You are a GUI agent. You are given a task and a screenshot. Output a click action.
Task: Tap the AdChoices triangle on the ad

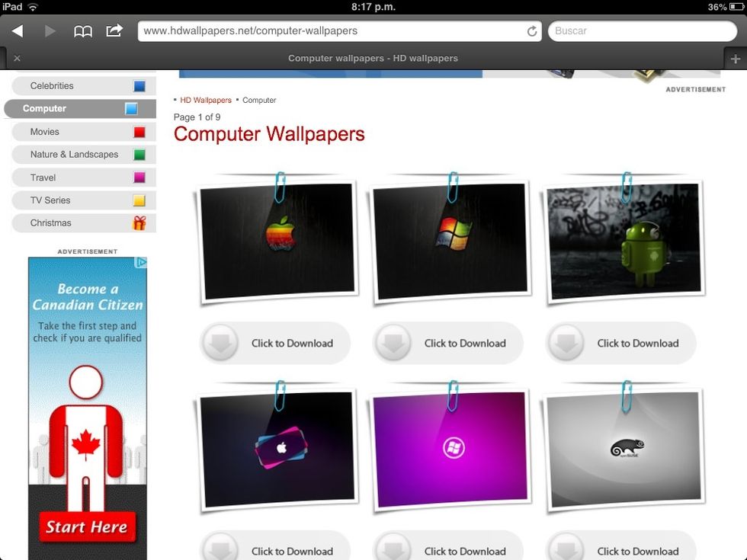[x=141, y=262]
